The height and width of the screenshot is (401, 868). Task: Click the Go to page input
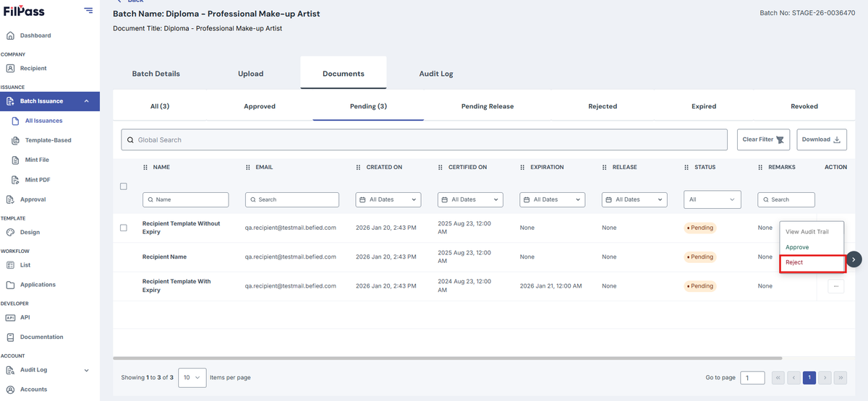(752, 377)
